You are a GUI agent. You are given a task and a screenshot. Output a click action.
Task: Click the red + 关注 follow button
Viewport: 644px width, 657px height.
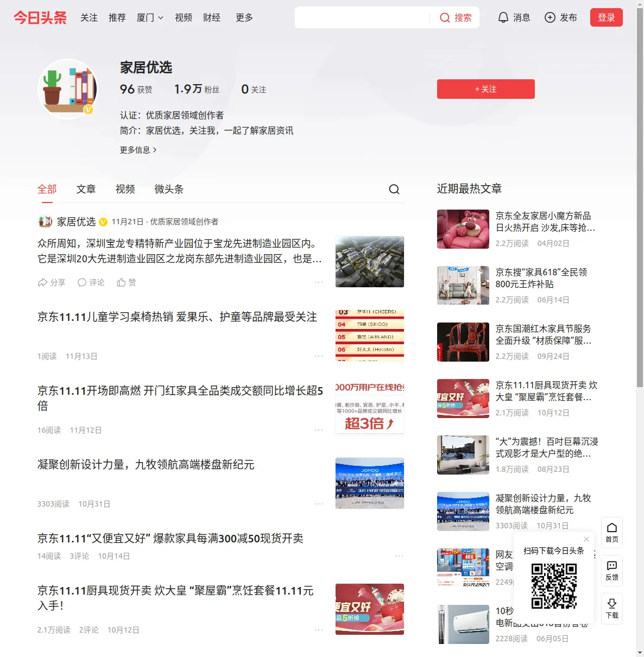[486, 89]
